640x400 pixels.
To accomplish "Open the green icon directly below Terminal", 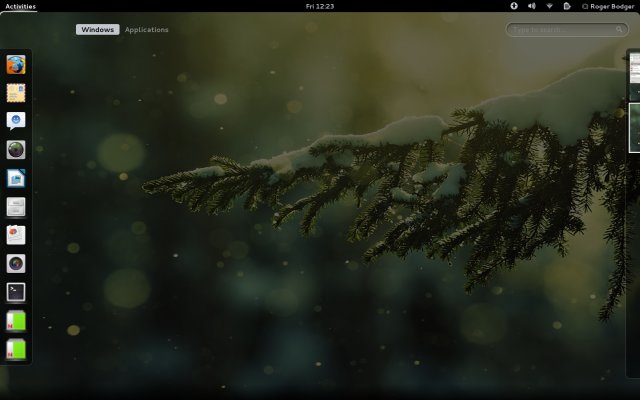I will tap(16, 321).
